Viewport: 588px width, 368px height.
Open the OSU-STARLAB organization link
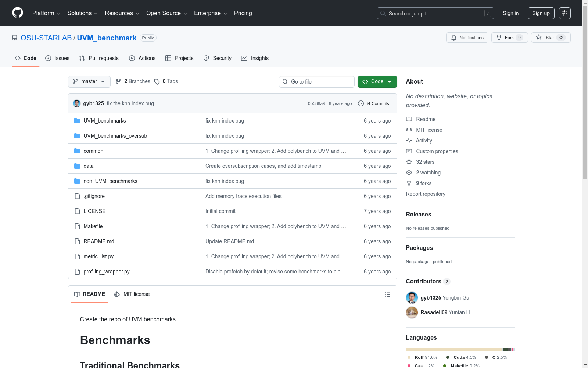click(x=46, y=38)
